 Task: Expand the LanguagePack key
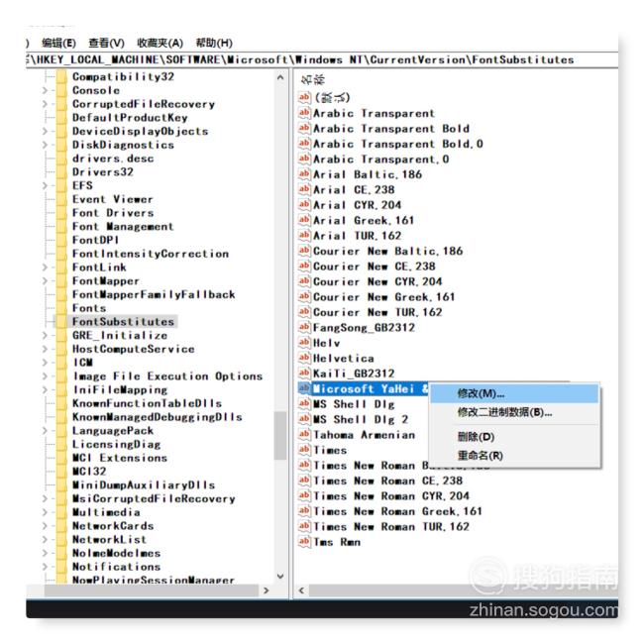pyautogui.click(x=46, y=430)
